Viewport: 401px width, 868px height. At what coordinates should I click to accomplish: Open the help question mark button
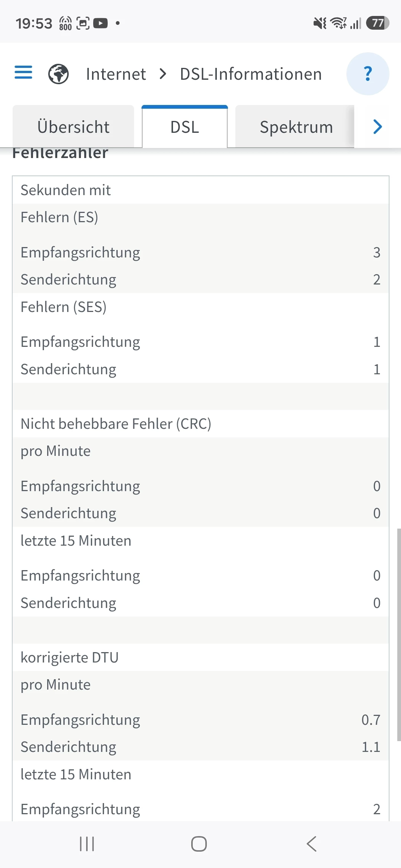(x=368, y=74)
